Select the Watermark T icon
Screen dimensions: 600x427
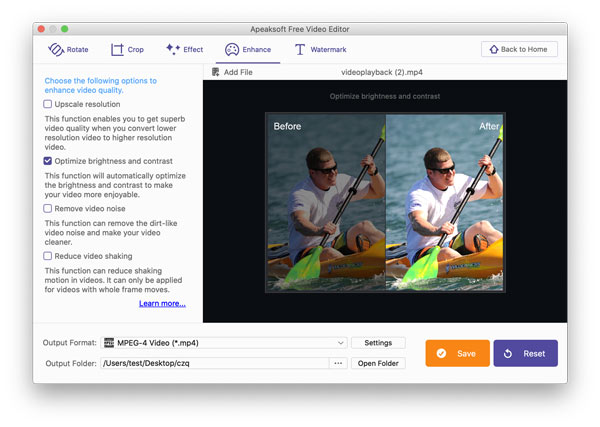300,49
